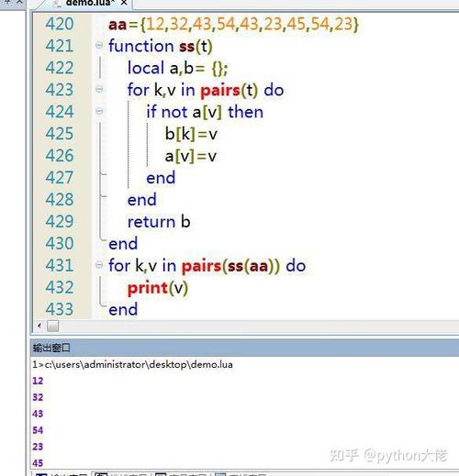Screen dimensions: 459x476
Task: Click output value 32 in output window
Action: pyautogui.click(x=38, y=397)
